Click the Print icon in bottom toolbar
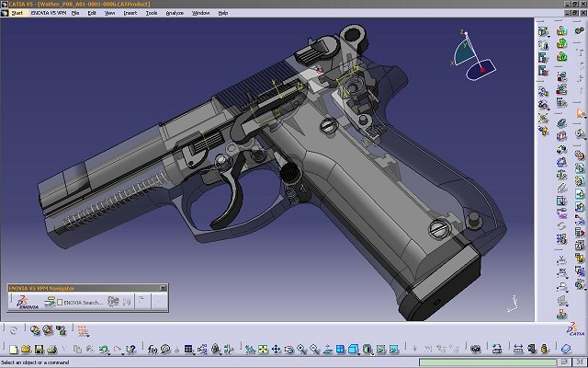Viewport: 588px width, 368px height. pyautogui.click(x=51, y=350)
